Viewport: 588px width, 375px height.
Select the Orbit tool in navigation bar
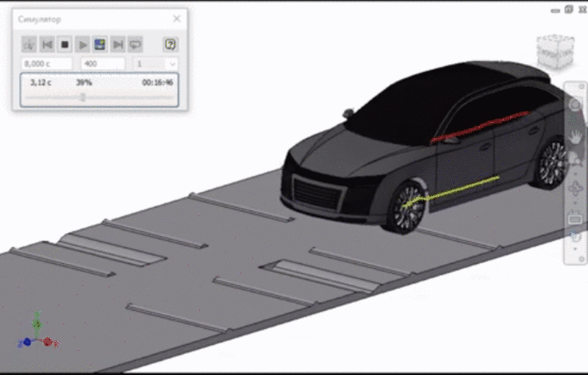(575, 188)
